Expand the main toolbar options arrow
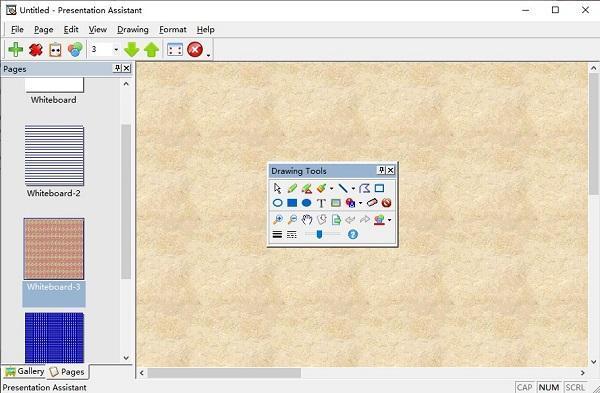 208,56
